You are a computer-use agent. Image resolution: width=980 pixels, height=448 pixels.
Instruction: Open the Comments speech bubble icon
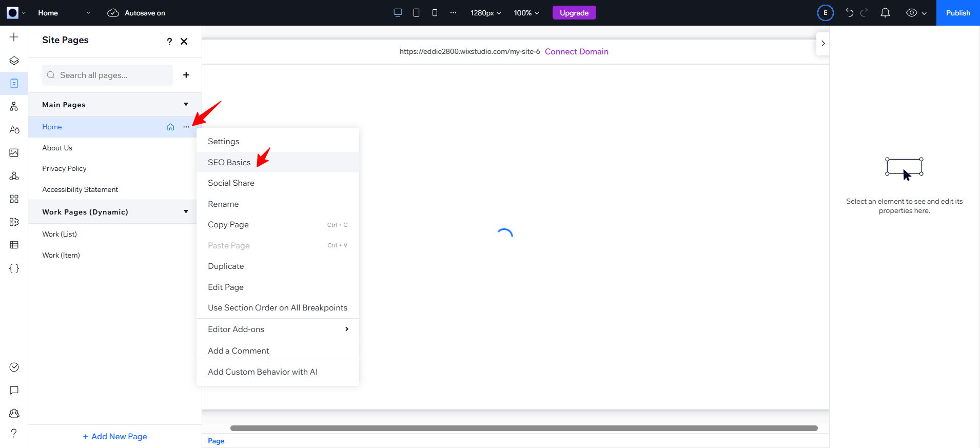pyautogui.click(x=14, y=390)
